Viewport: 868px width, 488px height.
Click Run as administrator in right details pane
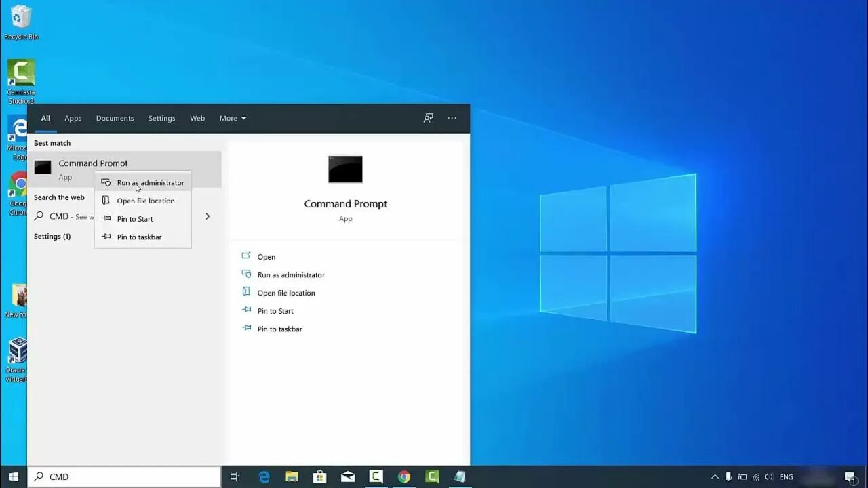291,274
